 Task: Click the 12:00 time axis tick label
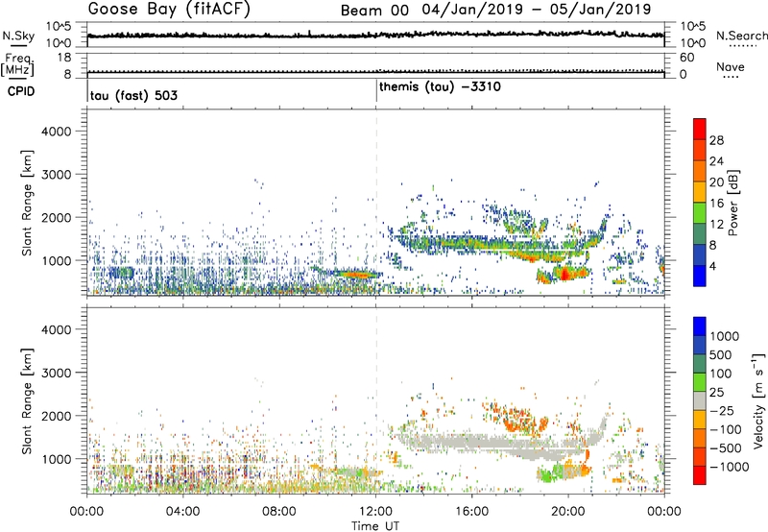click(x=375, y=512)
